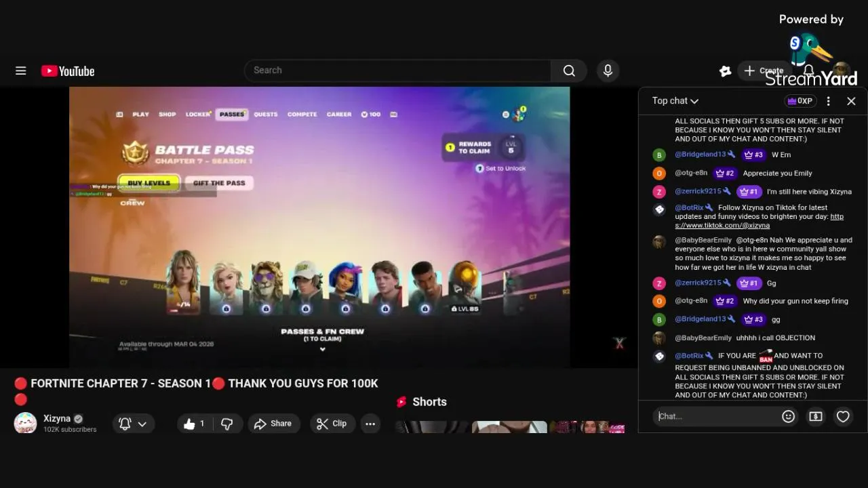This screenshot has width=868, height=488.
Task: Click the Share button
Action: coord(273,424)
